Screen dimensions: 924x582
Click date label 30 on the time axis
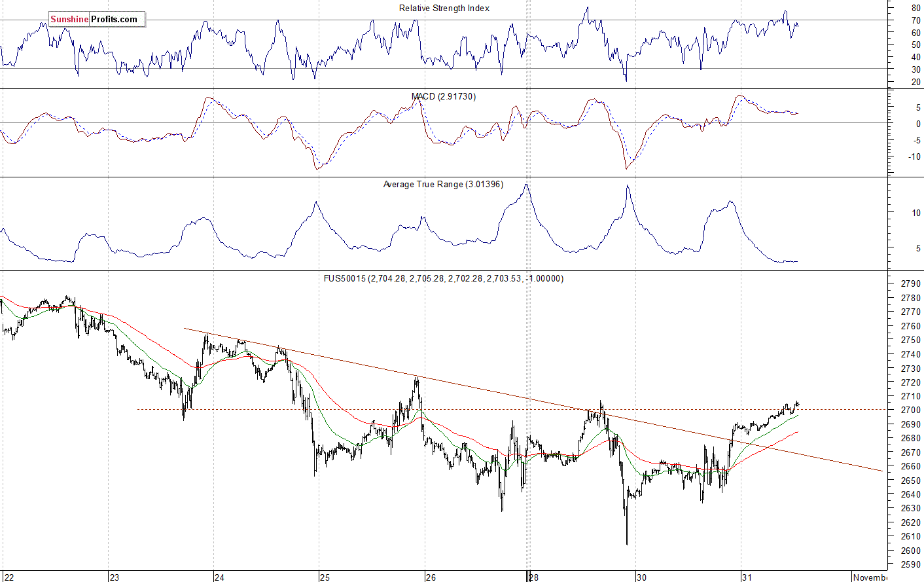(x=641, y=577)
